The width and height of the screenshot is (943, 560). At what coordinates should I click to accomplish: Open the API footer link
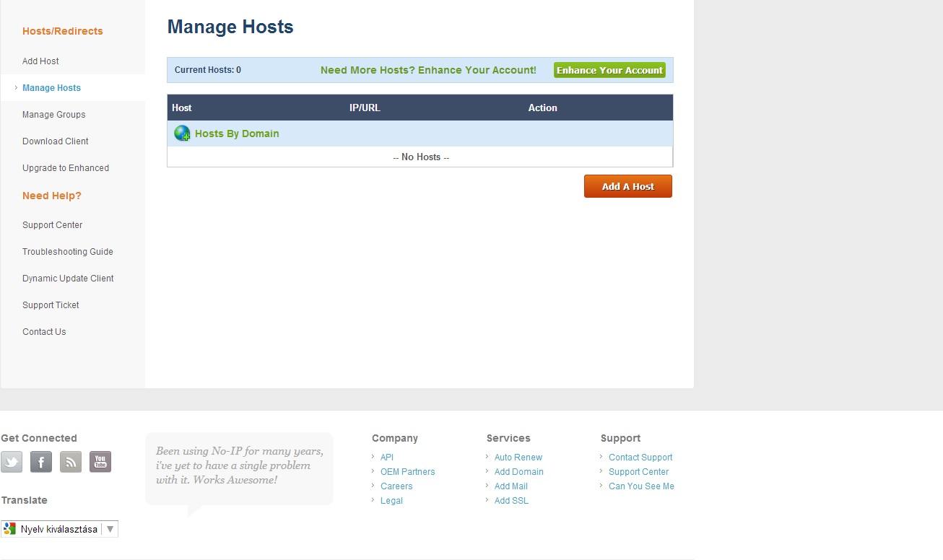pos(387,458)
